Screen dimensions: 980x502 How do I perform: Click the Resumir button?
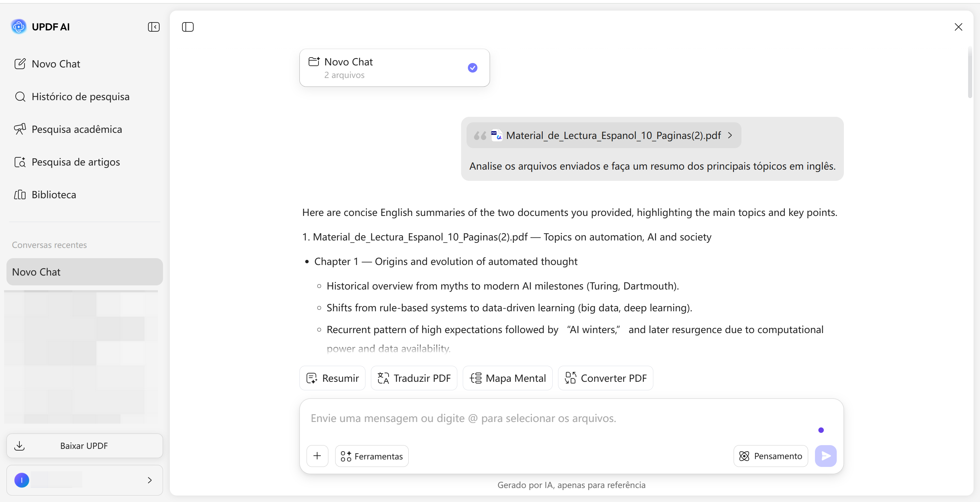coord(332,378)
